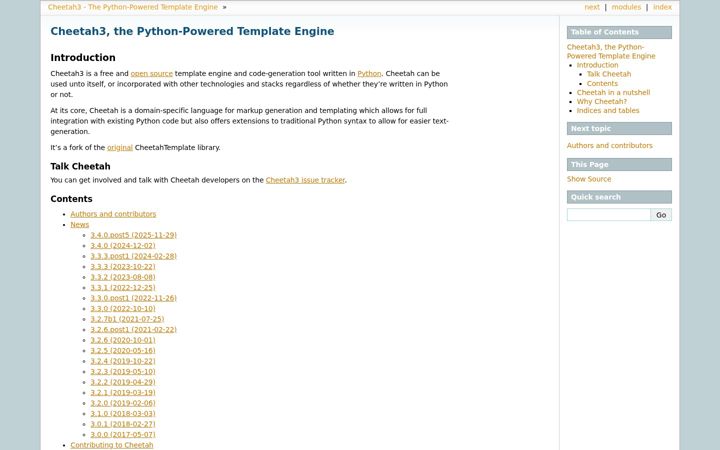The image size is (720, 450).
Task: Open the 'index' navigation link
Action: click(x=662, y=7)
